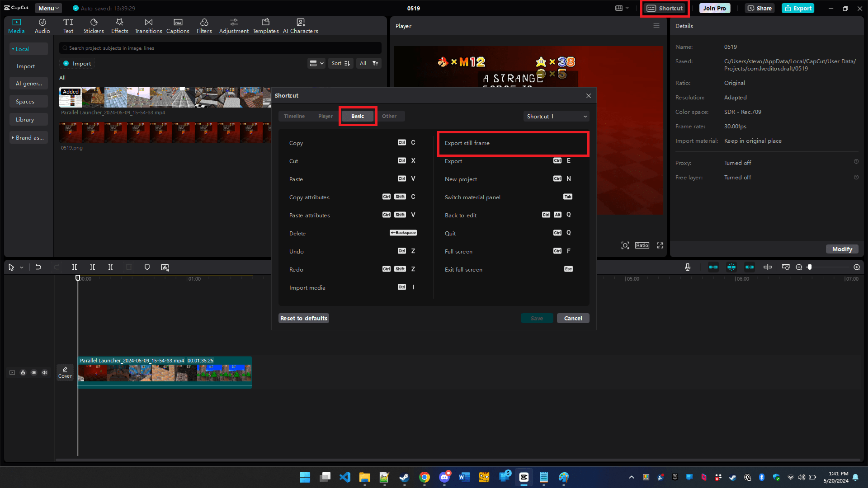Open the Transitions panel

148,26
